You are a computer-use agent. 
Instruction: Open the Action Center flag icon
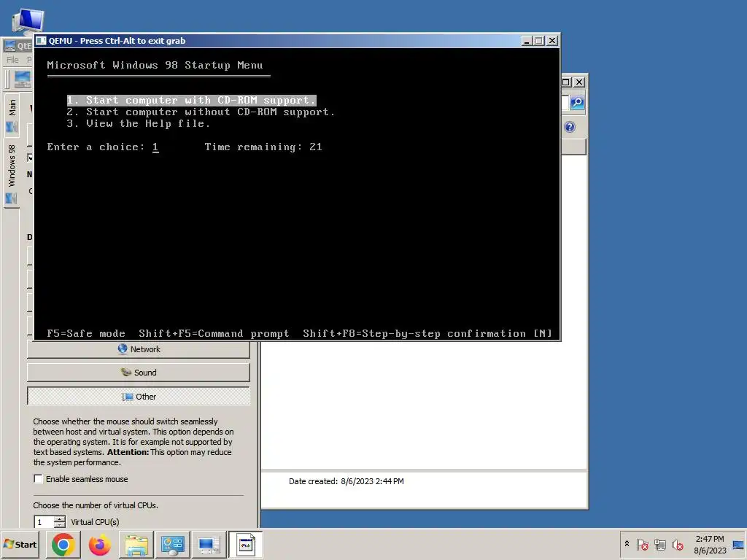(x=642, y=544)
